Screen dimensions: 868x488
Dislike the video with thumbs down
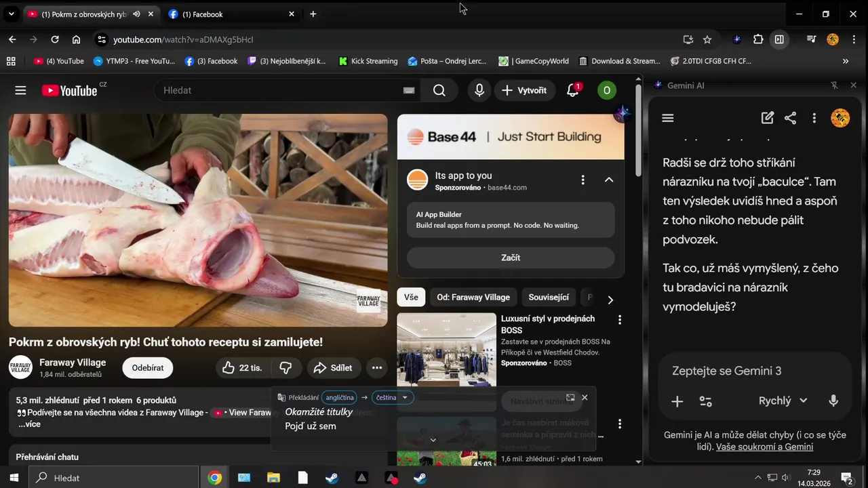tap(285, 367)
